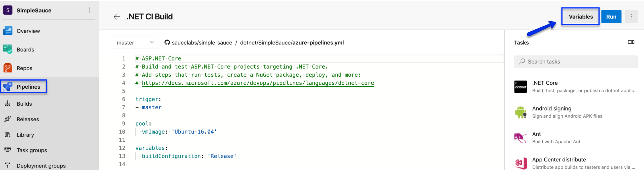Run the pipeline with the Run button

(611, 17)
